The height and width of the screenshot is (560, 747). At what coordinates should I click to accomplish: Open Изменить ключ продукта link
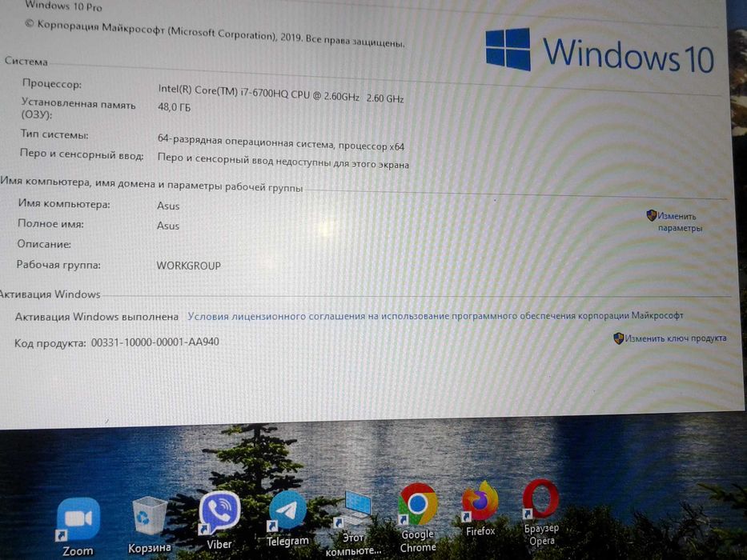676,338
